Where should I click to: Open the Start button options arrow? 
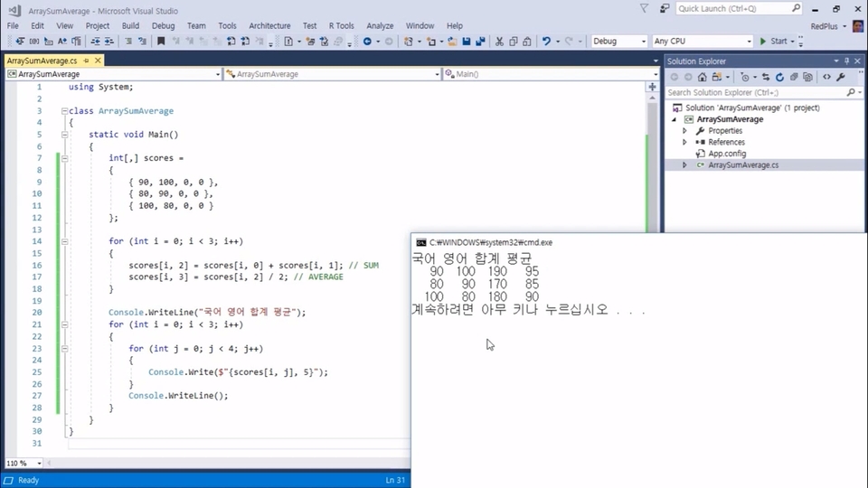pos(792,42)
